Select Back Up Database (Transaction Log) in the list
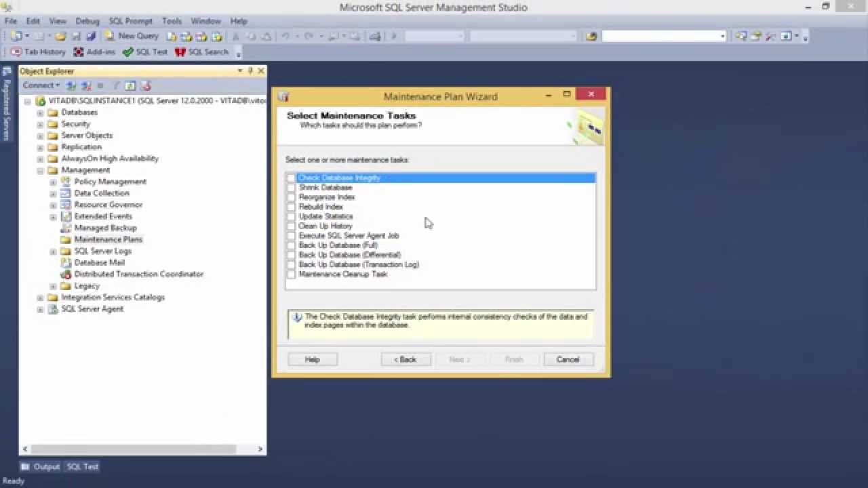The height and width of the screenshot is (488, 868). [x=359, y=264]
